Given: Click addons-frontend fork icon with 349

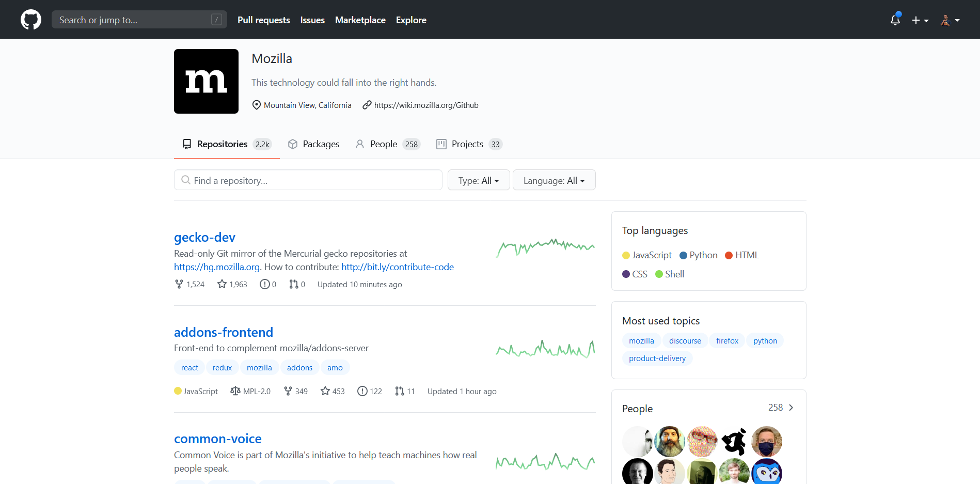Looking at the screenshot, I should click(288, 391).
